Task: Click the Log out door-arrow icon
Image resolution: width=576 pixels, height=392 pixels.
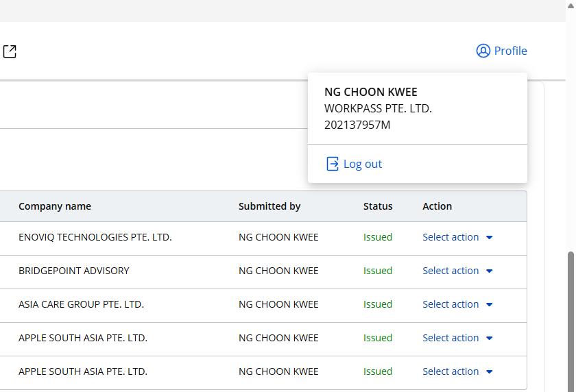Action: [333, 164]
